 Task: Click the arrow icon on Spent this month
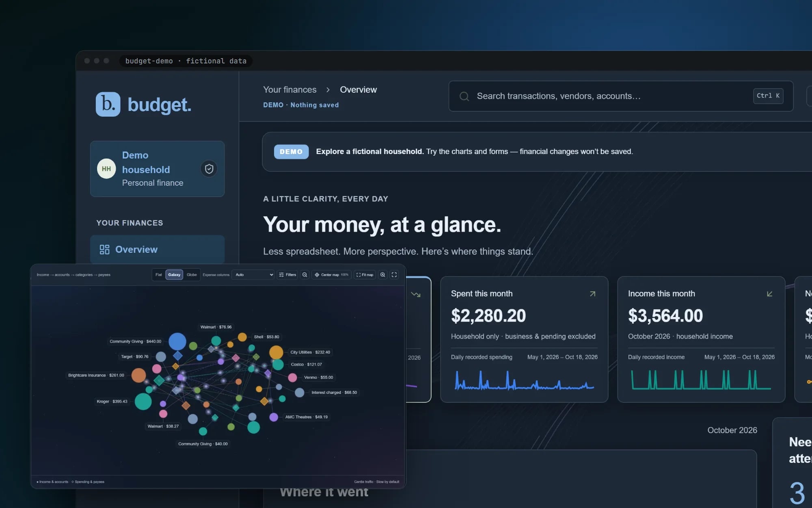click(x=592, y=294)
